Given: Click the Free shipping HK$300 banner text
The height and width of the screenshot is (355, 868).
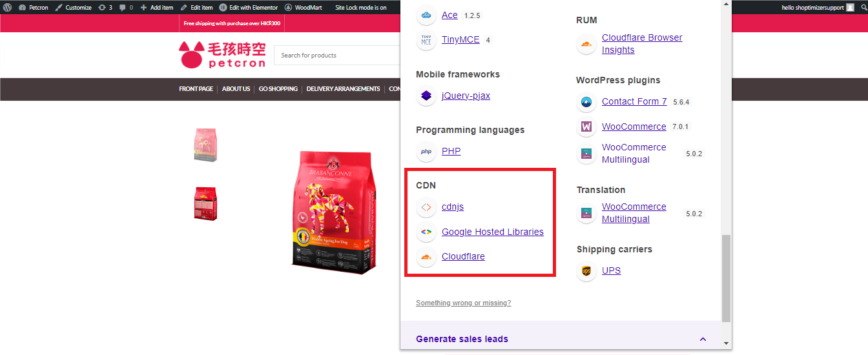Looking at the screenshot, I should pos(231,23).
